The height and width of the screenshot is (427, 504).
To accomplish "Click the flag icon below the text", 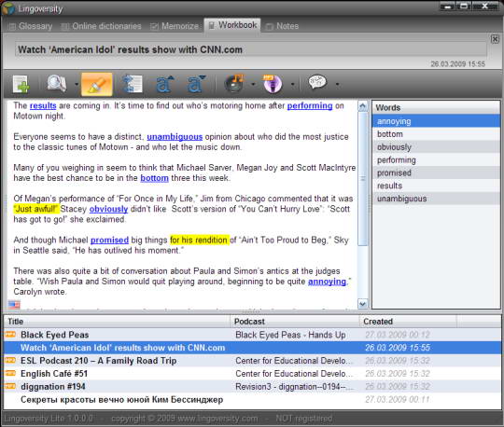I will point(14,304).
